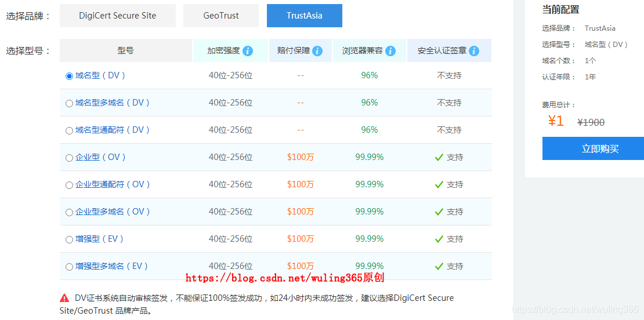Click 支持 in 企业型多域名（OV）row

pos(455,212)
